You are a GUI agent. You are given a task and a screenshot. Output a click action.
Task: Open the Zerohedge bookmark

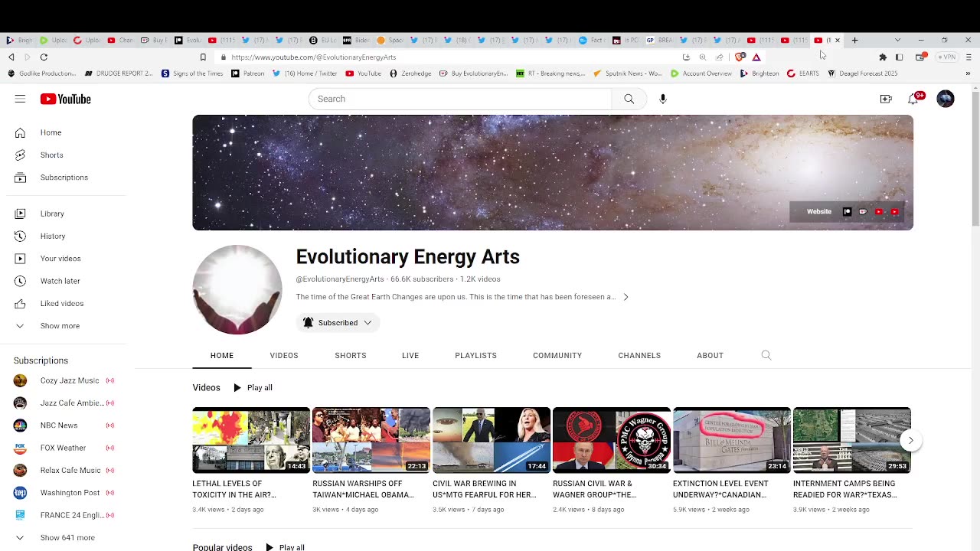click(x=410, y=73)
